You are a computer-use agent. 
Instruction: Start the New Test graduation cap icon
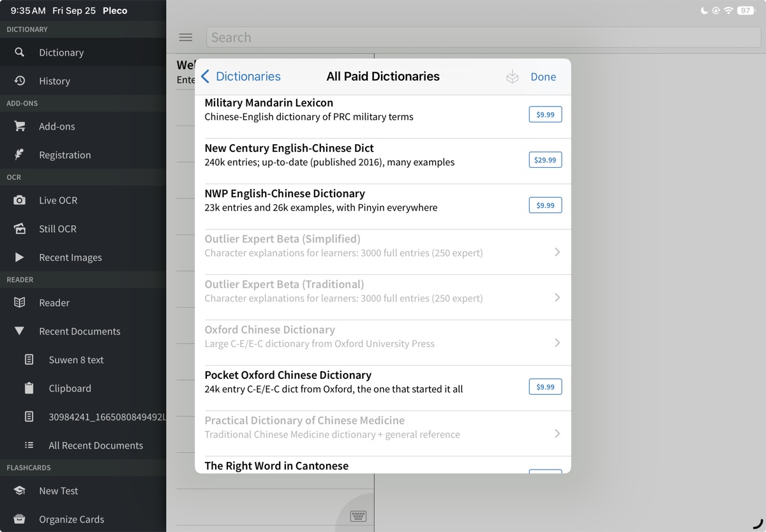click(x=20, y=491)
